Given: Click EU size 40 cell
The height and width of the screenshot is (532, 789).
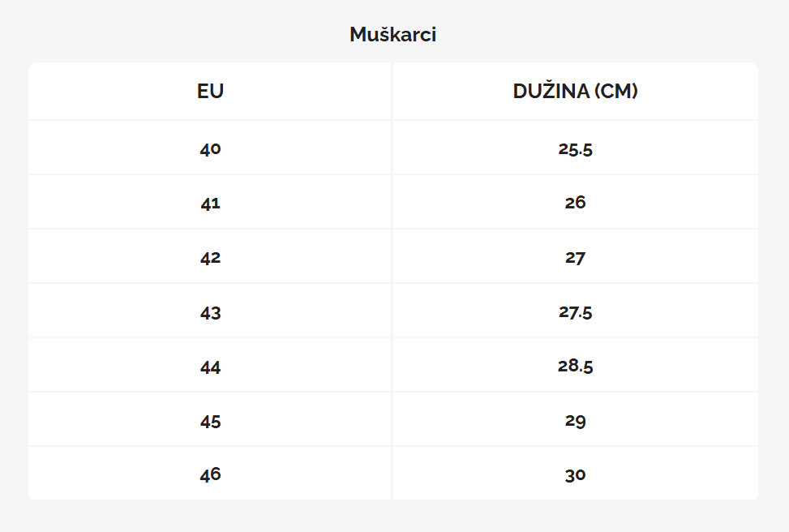Looking at the screenshot, I should (x=210, y=149).
